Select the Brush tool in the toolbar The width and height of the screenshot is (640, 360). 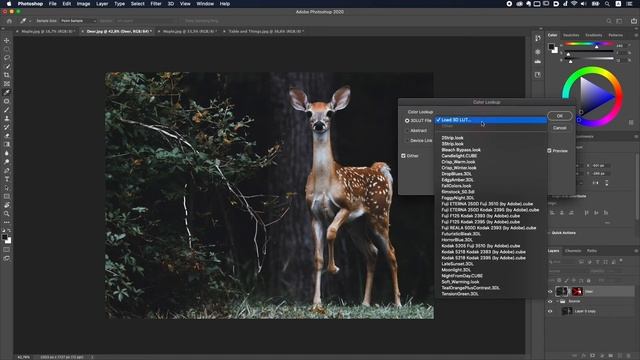click(7, 109)
